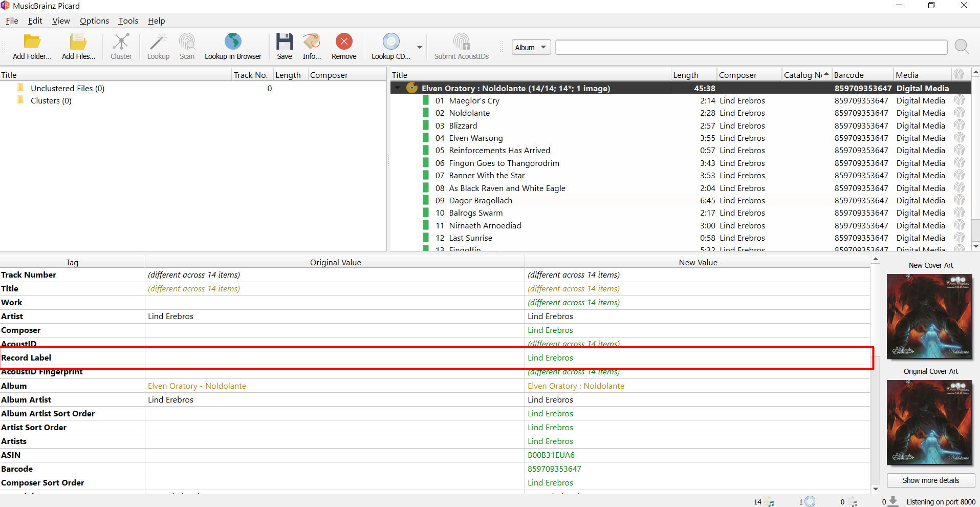Click fingerprint icon on Maeglor's Cry row

(959, 100)
